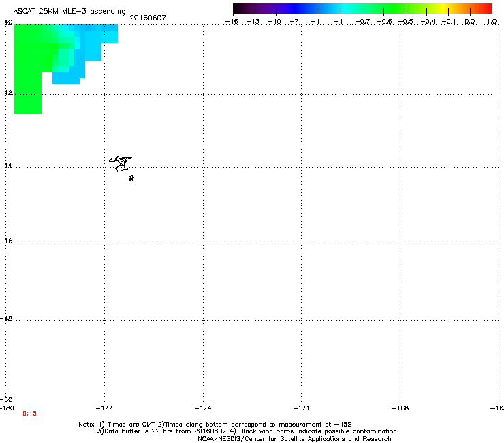Click the -50 latitude label
Screen dimensions: 504x443
[6, 400]
